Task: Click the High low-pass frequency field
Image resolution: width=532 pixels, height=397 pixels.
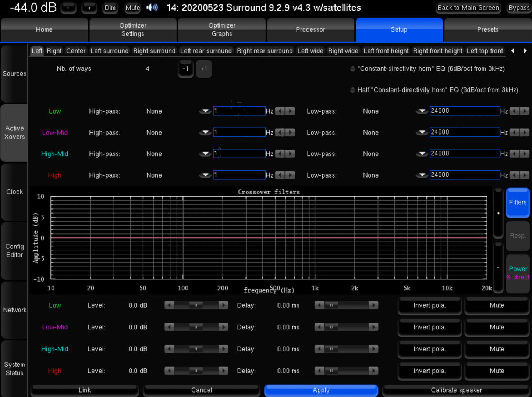Action: click(x=465, y=175)
